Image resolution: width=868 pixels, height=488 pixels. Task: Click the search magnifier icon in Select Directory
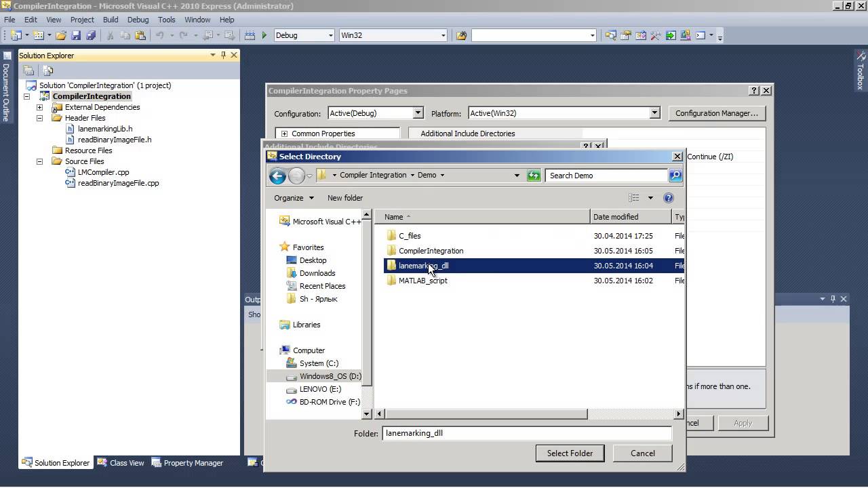pyautogui.click(x=675, y=176)
